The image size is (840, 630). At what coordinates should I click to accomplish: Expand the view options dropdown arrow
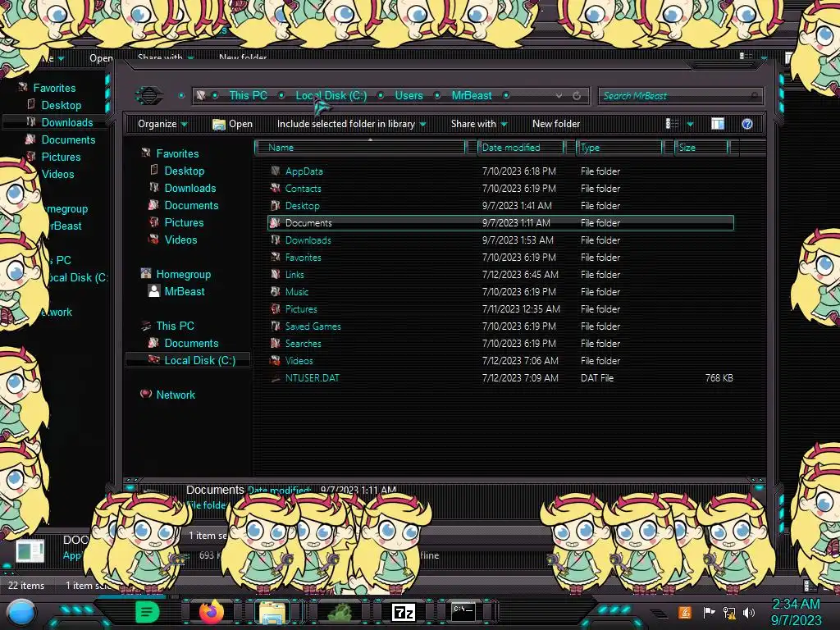pyautogui.click(x=690, y=125)
